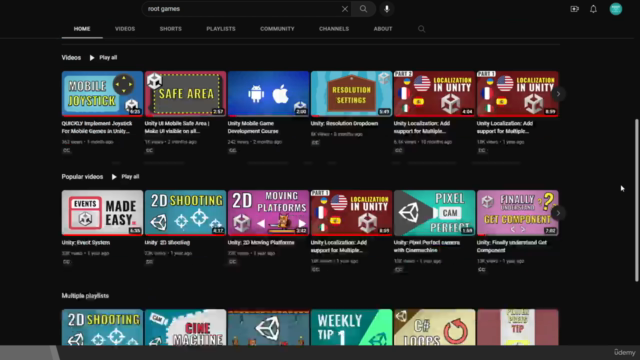Open the Weekly Tip 1 playlist thumbnail
This screenshot has width=640, height=360.
351,327
